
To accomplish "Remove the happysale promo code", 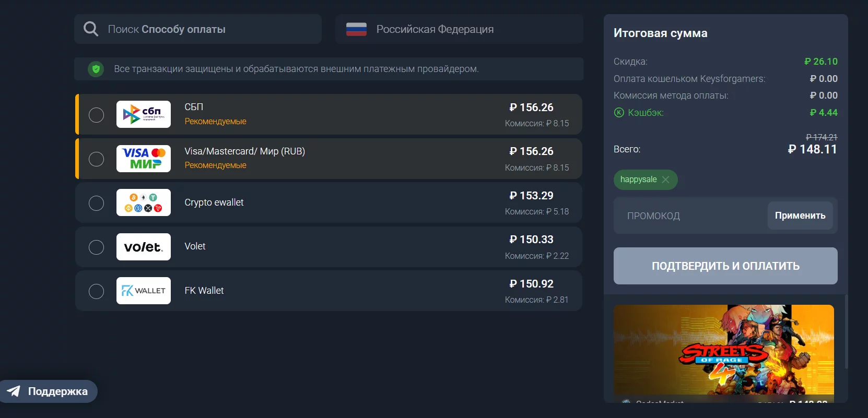I will tap(665, 180).
